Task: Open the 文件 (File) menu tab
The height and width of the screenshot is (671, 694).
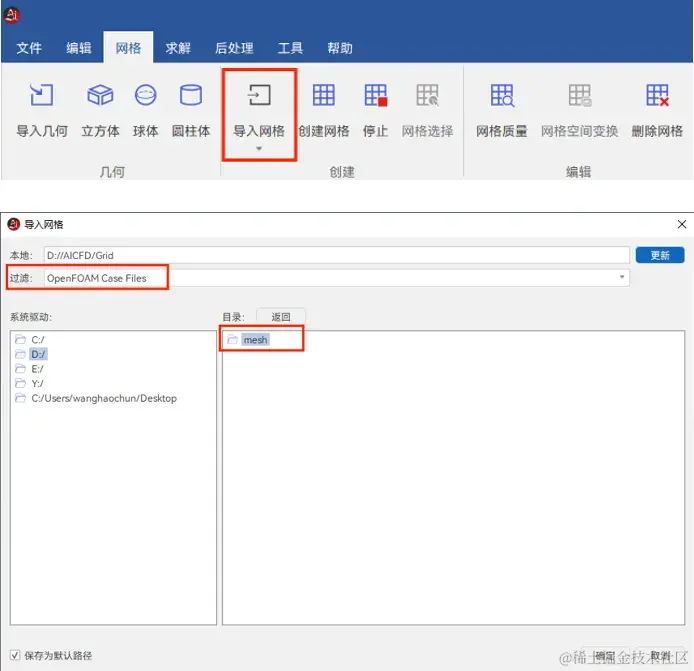Action: pos(29,48)
